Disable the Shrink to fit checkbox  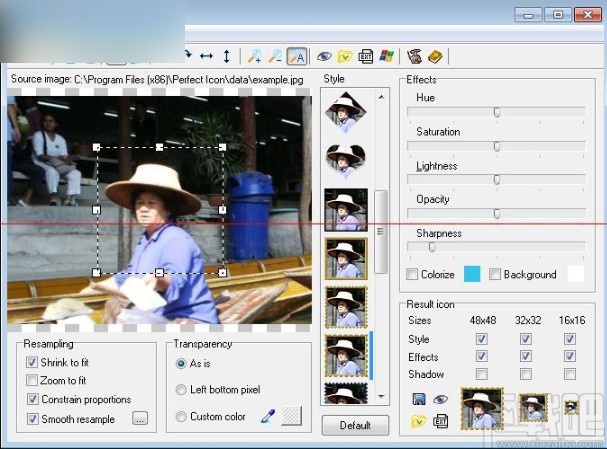pyautogui.click(x=32, y=362)
